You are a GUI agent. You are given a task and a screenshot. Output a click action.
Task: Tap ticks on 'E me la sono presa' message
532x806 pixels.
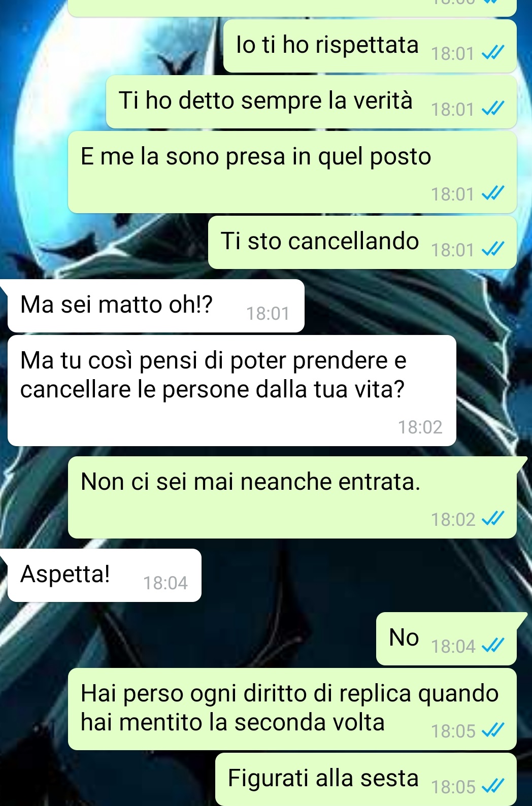(x=492, y=193)
